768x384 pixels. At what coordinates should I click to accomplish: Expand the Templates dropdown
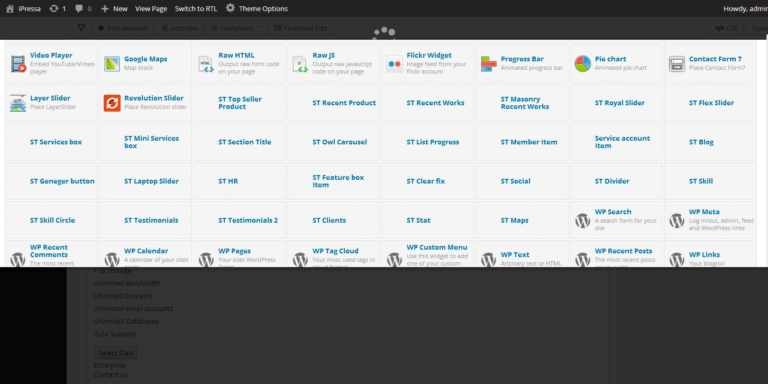pyautogui.click(x=237, y=28)
